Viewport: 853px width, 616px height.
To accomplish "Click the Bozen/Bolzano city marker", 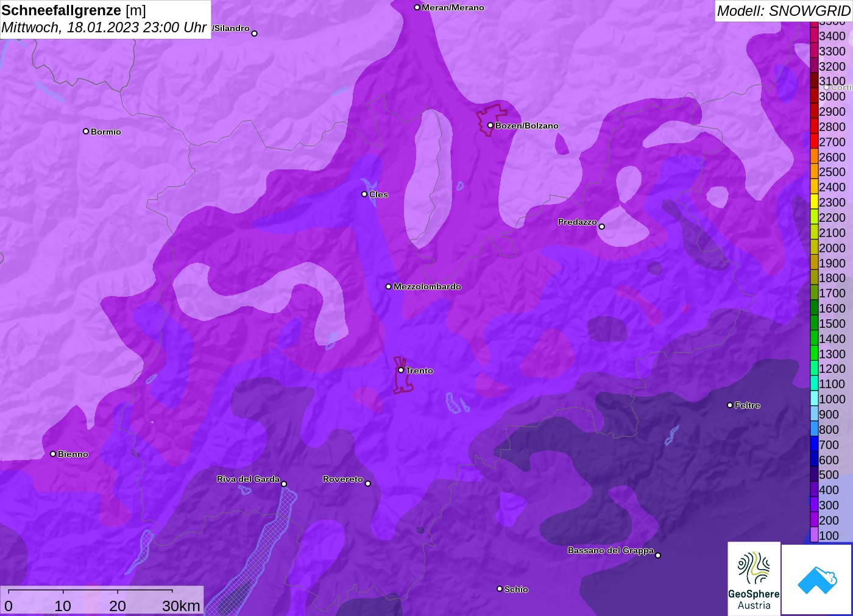I will click(490, 126).
